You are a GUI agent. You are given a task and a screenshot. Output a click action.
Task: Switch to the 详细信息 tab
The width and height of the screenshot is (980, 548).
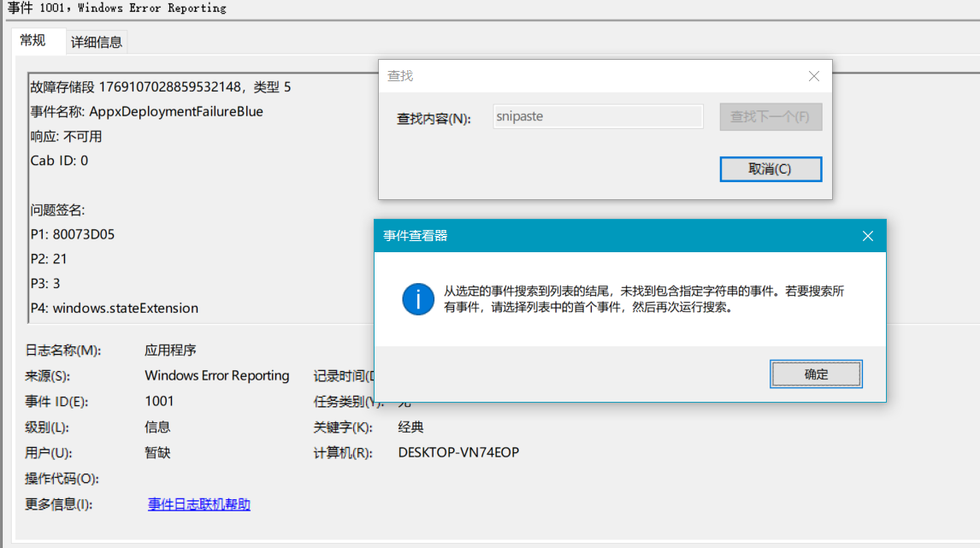click(x=97, y=41)
